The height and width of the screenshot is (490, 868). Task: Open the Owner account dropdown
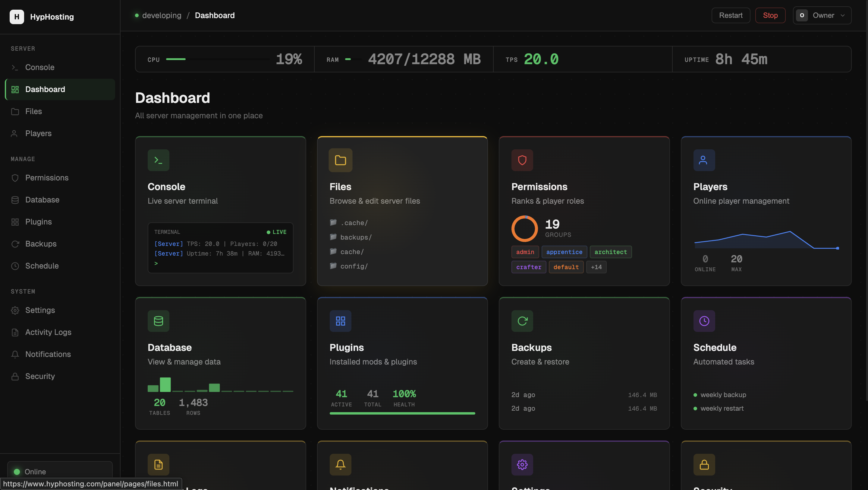point(822,15)
